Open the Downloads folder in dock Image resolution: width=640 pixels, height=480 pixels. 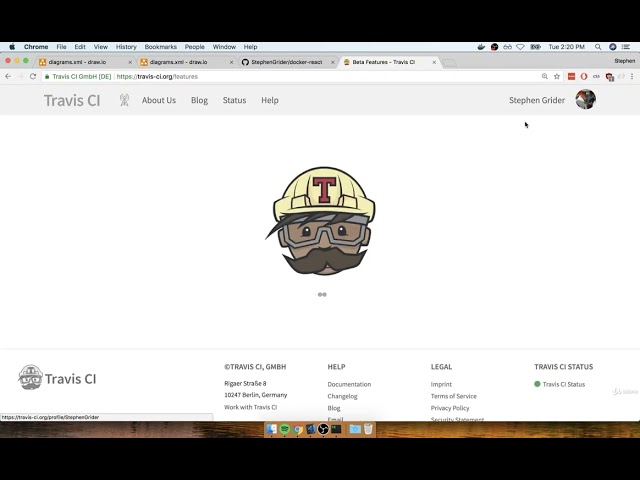355,429
